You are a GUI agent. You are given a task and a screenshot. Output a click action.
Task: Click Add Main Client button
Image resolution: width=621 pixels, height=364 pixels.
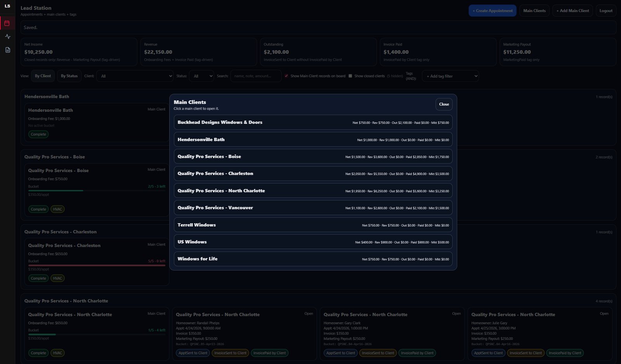pos(572,11)
